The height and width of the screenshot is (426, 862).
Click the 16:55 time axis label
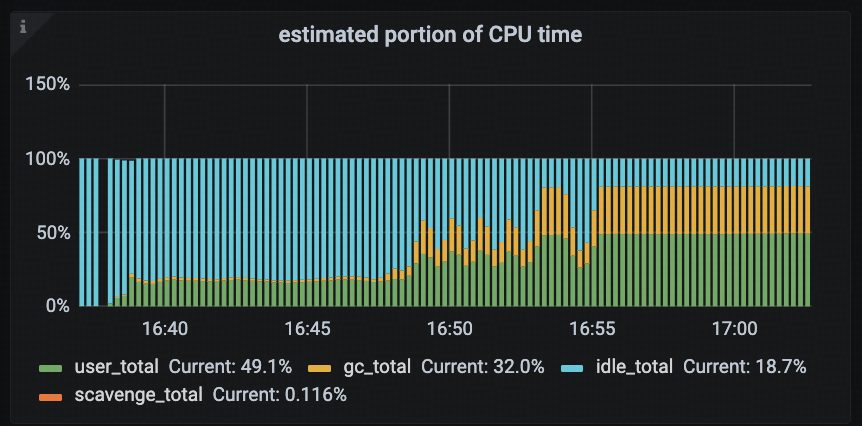coord(592,329)
